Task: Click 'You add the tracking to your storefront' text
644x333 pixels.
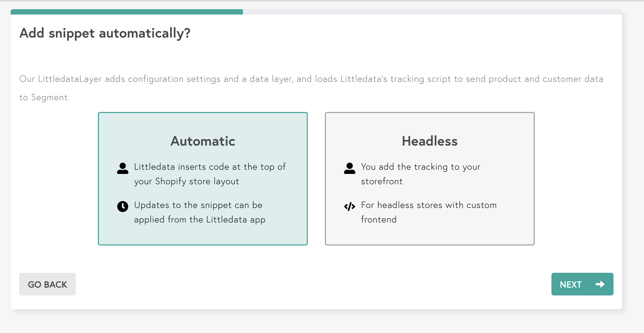Action: tap(421, 174)
